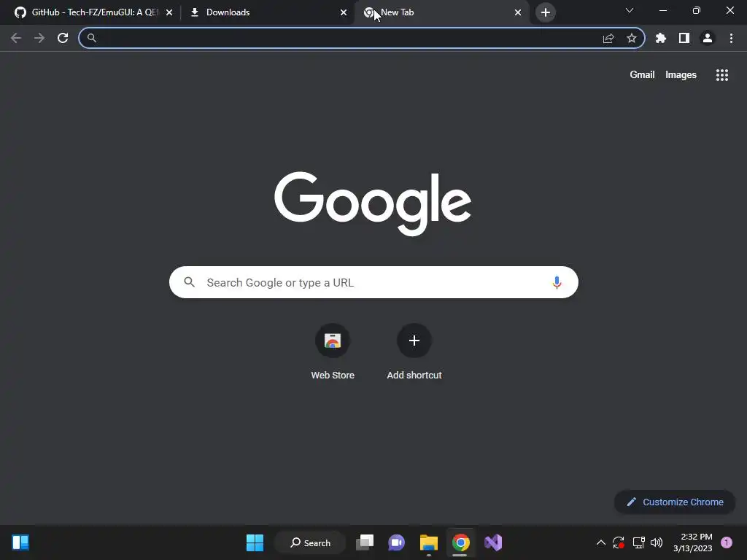
Task: Click the taskbar Search box
Action: point(310,542)
